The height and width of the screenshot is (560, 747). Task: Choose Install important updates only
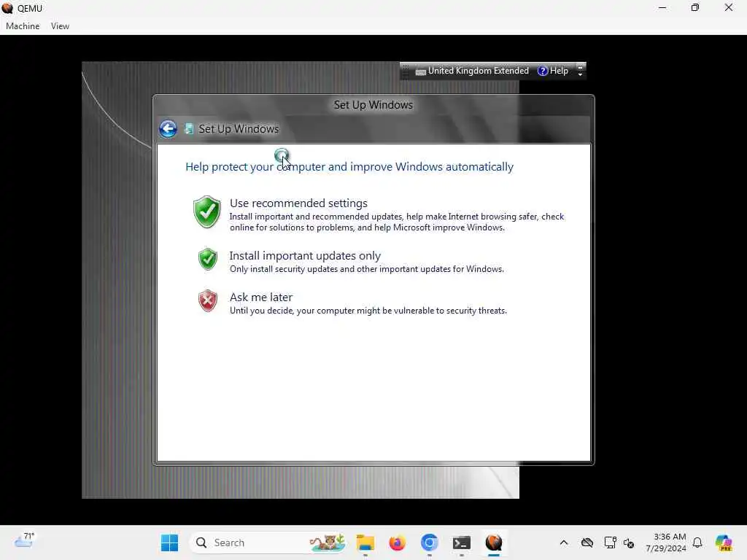(306, 256)
